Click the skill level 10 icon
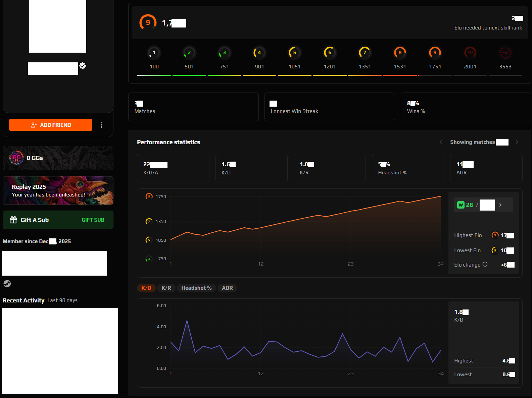The image size is (532, 398). pos(470,53)
